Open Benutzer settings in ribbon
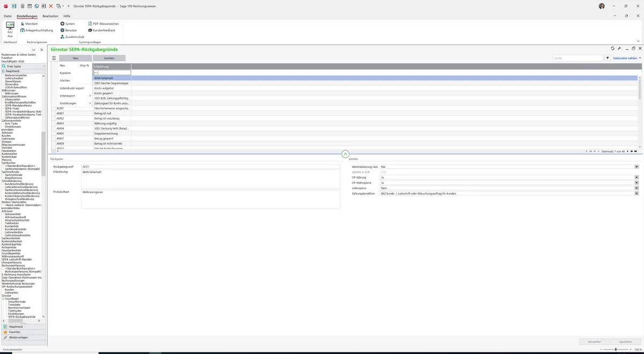Viewport: 644px width, 354px height. 69,30
